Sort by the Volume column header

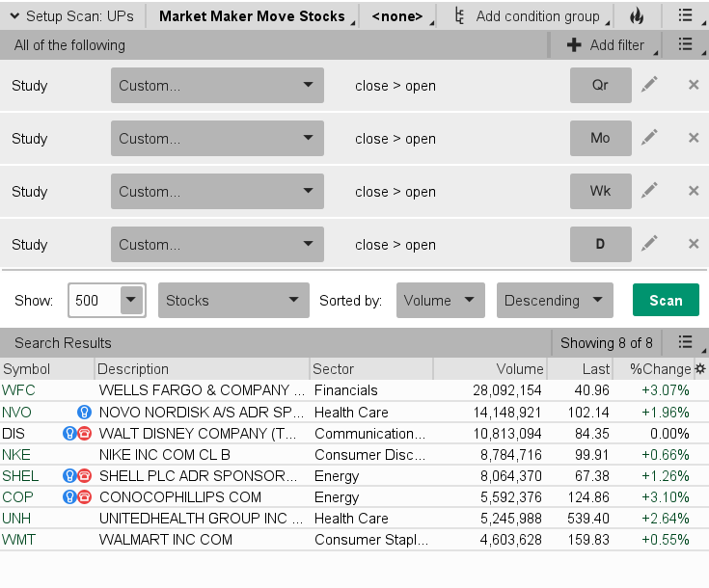tap(491, 369)
